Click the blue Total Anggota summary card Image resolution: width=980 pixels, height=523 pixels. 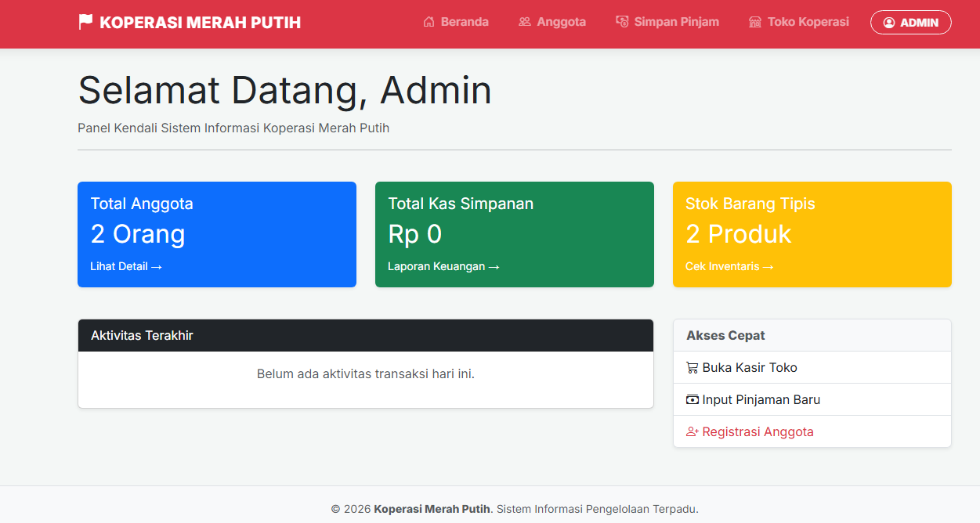pyautogui.click(x=217, y=234)
